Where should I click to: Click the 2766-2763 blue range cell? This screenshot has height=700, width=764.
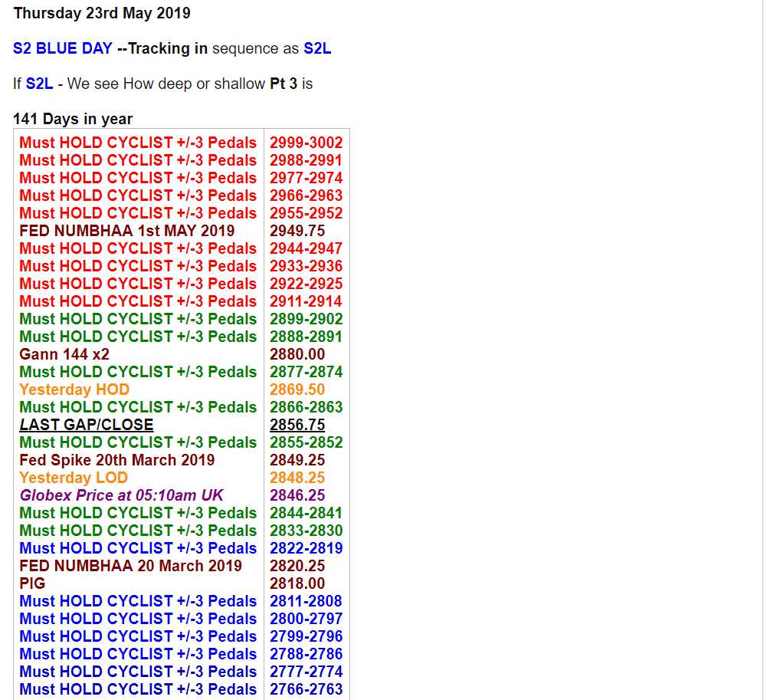coord(306,689)
